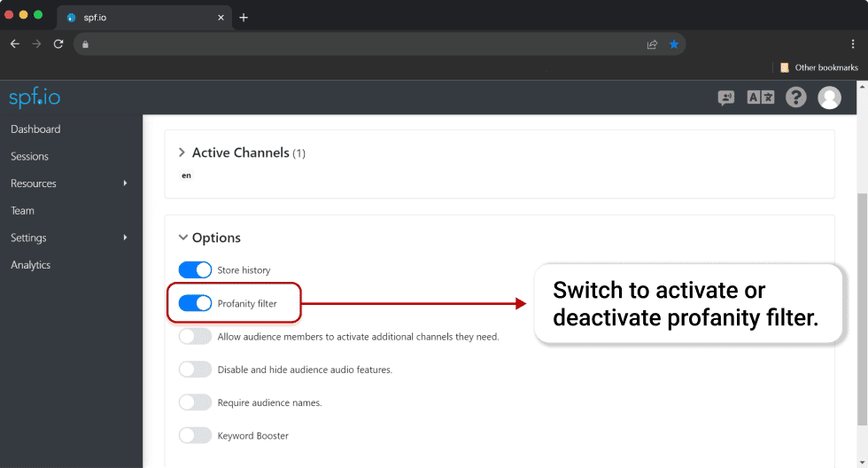Open Settings in the sidebar
The height and width of the screenshot is (468, 868).
point(28,238)
